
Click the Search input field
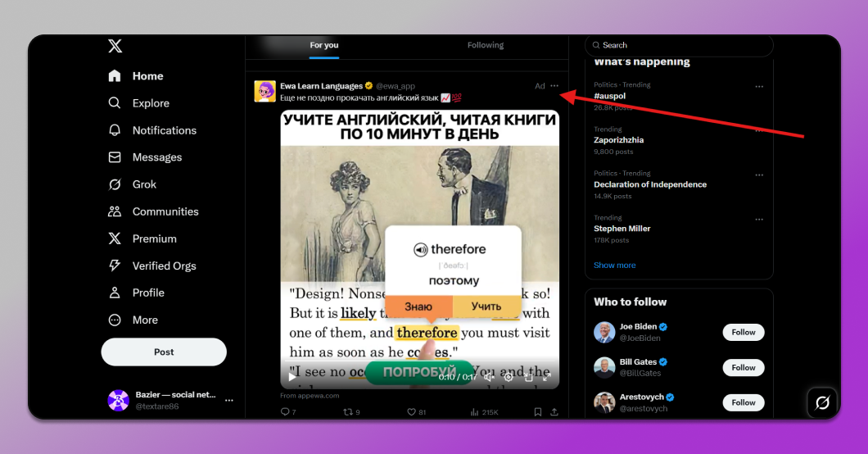(x=679, y=45)
